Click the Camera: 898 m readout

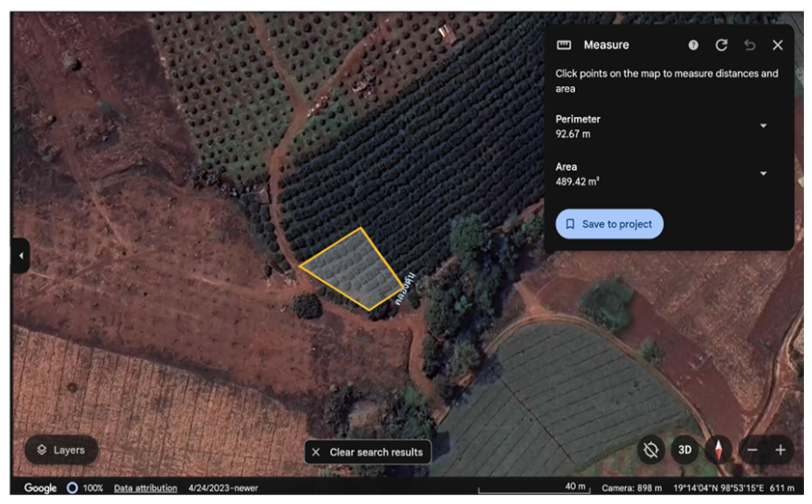[x=632, y=488]
